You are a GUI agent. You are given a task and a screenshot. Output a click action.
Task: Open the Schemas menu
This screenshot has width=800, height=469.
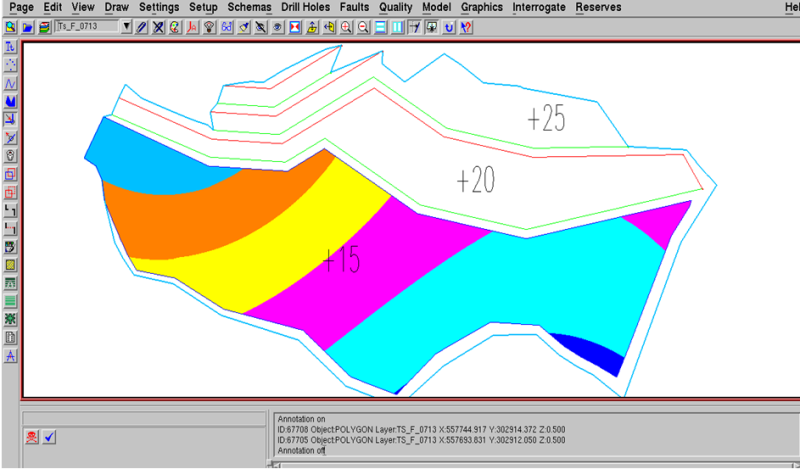[x=249, y=7]
